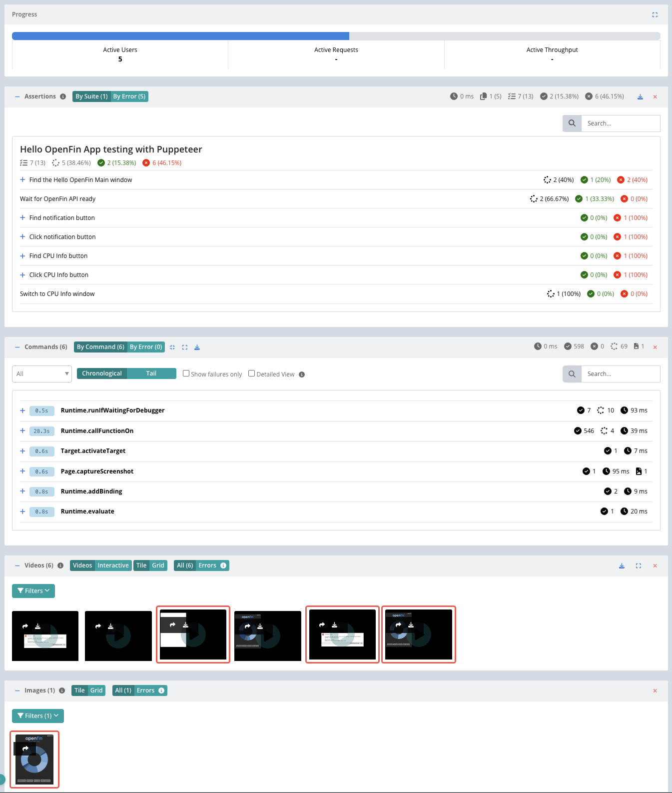
Task: Show All (6) videos
Action: [x=185, y=565]
